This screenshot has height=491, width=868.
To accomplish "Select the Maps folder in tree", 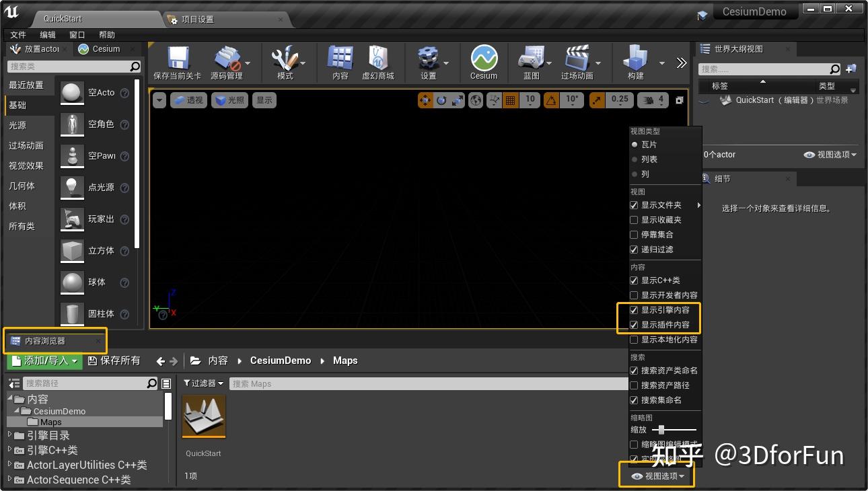I will coord(50,422).
